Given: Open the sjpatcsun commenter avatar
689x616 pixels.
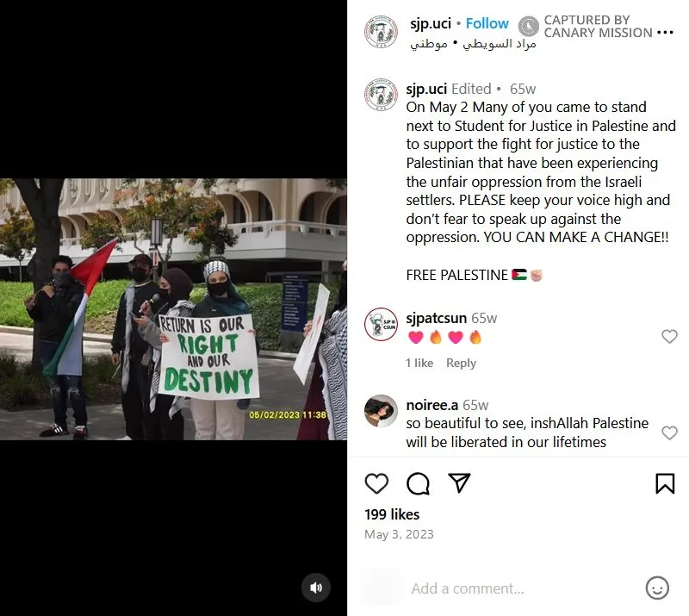Looking at the screenshot, I should [381, 324].
